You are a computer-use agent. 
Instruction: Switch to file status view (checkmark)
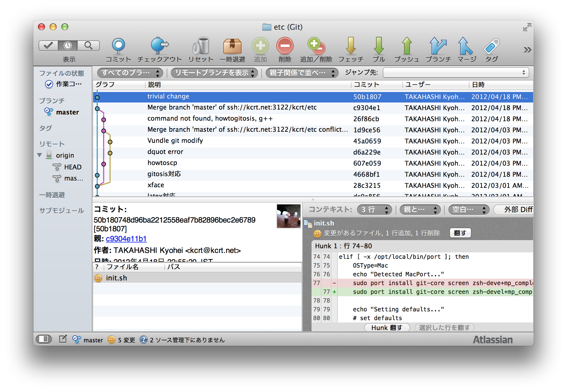pyautogui.click(x=48, y=45)
